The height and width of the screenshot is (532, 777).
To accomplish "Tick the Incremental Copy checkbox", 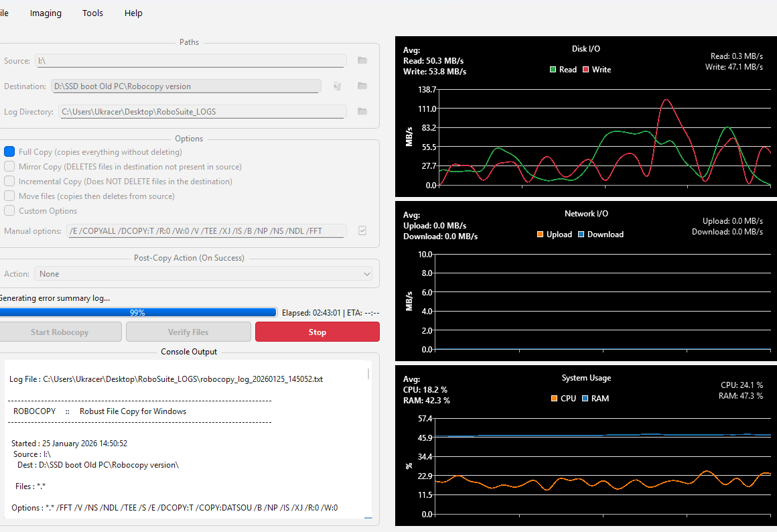I will point(9,182).
